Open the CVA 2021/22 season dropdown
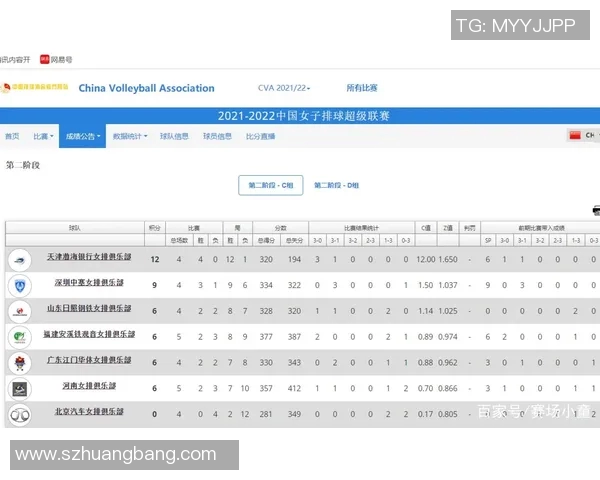The width and height of the screenshot is (600, 480). click(x=284, y=88)
